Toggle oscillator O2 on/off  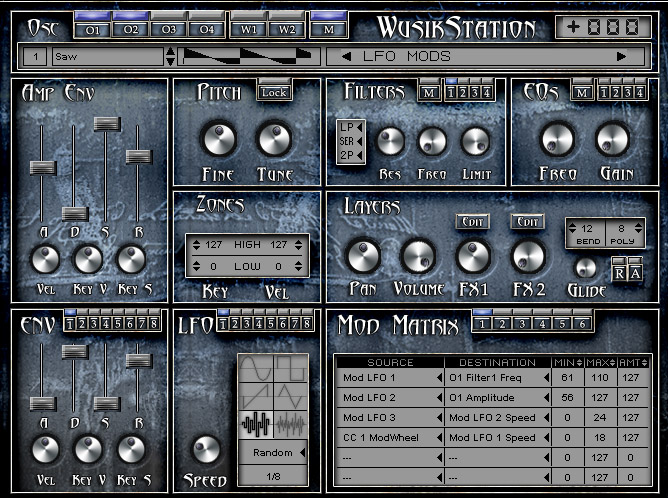pos(131,25)
